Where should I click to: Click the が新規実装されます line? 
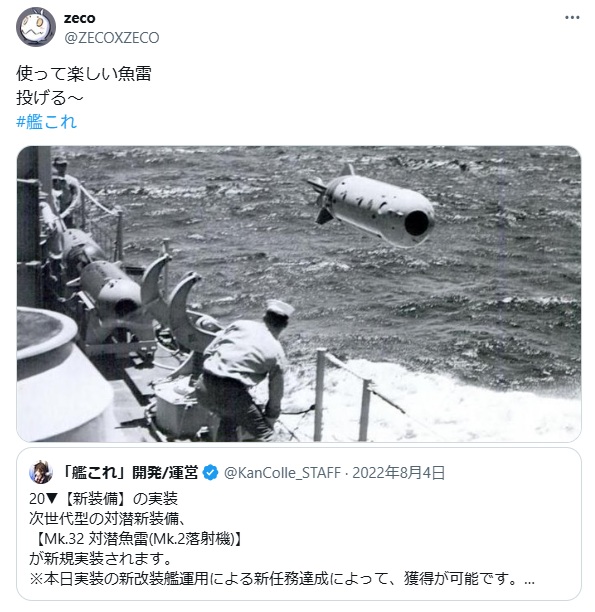click(x=100, y=559)
